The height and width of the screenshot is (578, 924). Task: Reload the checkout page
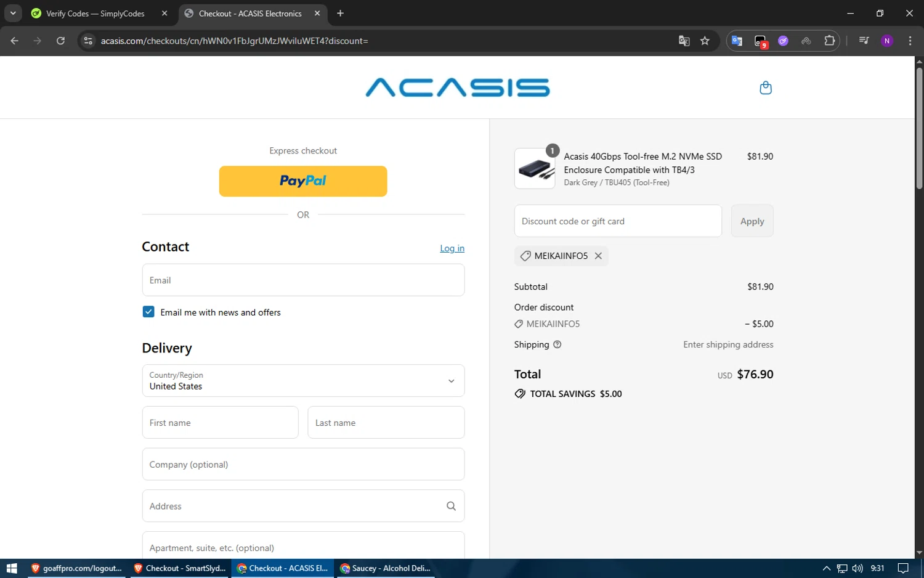click(x=60, y=41)
